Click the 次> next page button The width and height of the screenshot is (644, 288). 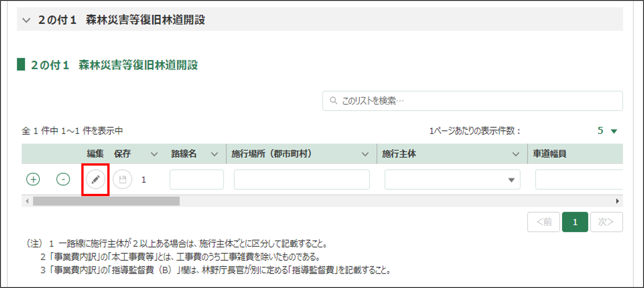[x=606, y=222]
